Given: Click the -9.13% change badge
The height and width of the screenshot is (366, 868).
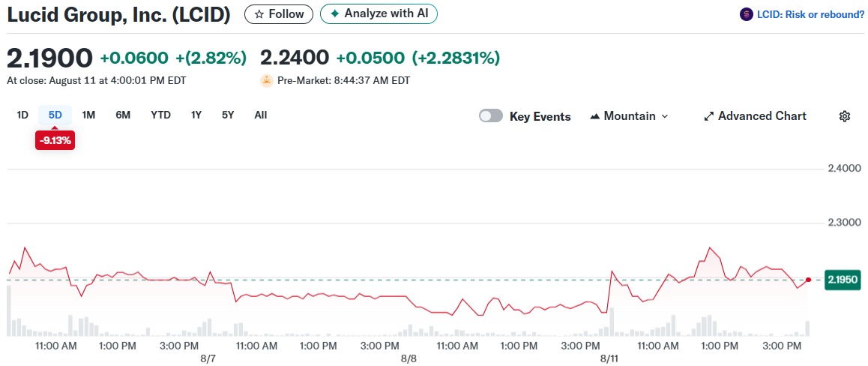Looking at the screenshot, I should tap(55, 141).
